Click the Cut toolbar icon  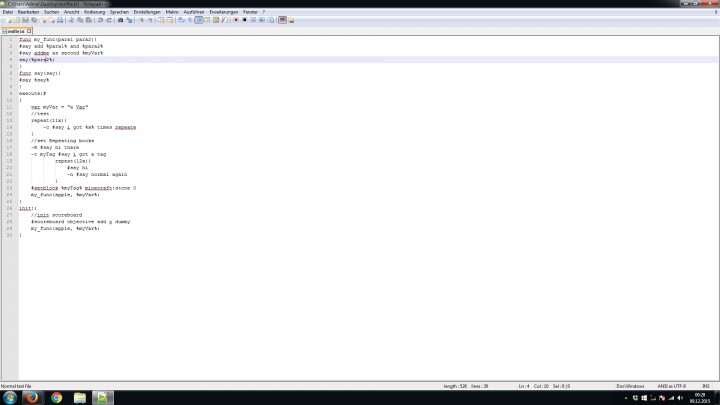[73, 19]
